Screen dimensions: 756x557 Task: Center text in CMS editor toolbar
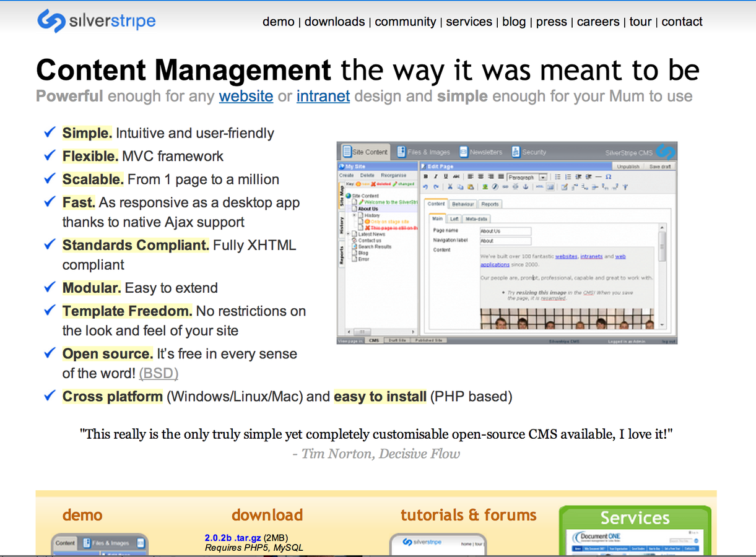480,176
